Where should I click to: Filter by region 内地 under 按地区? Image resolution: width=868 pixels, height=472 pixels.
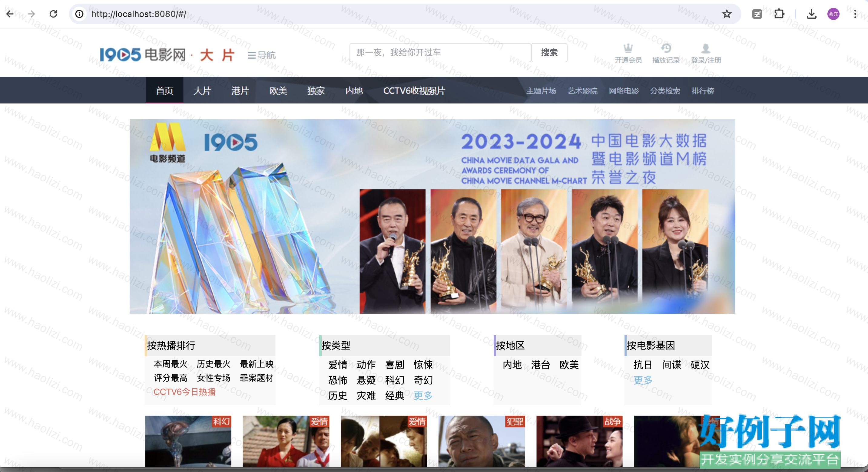512,365
